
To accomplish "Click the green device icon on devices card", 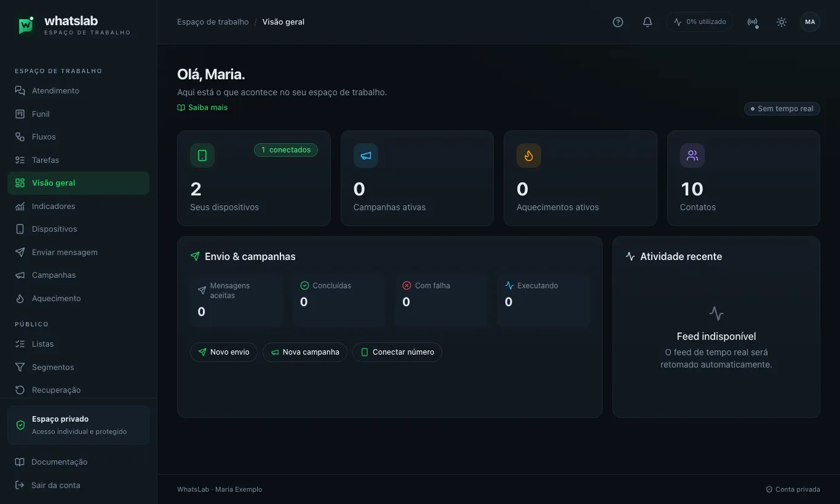I will click(202, 156).
